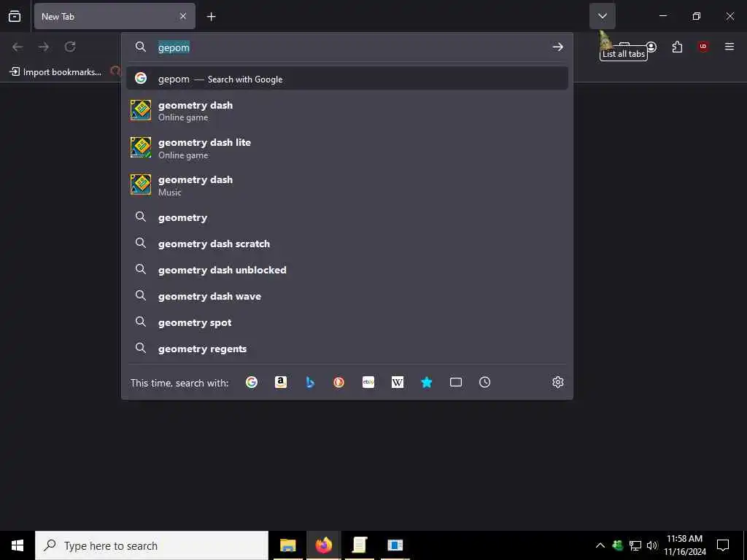Screen dimensions: 747x560
Task: Click the Type here to search box
Action: click(152, 545)
